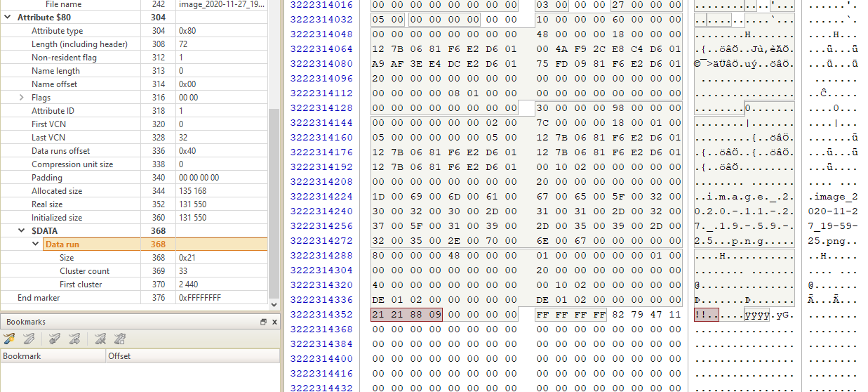Select the File name row

click(134, 4)
